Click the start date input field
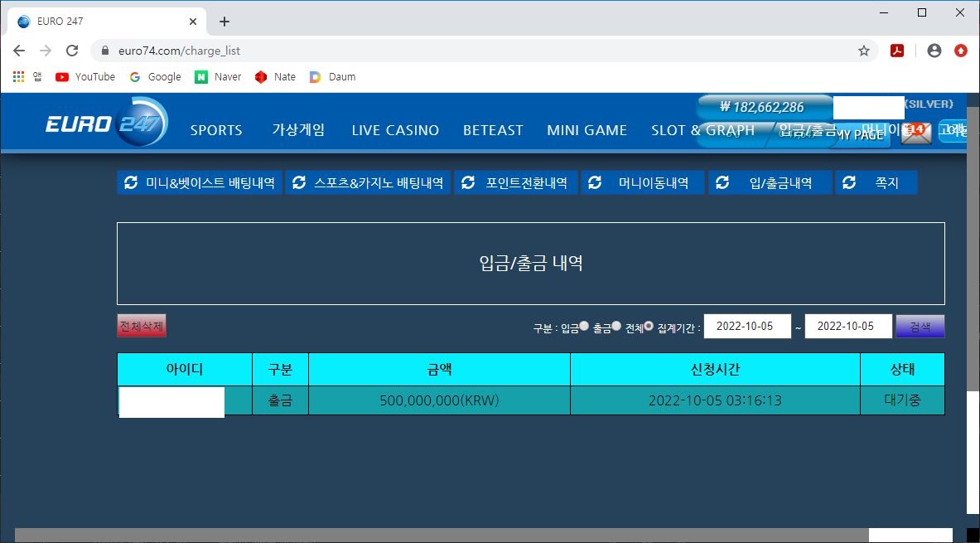 coord(747,327)
